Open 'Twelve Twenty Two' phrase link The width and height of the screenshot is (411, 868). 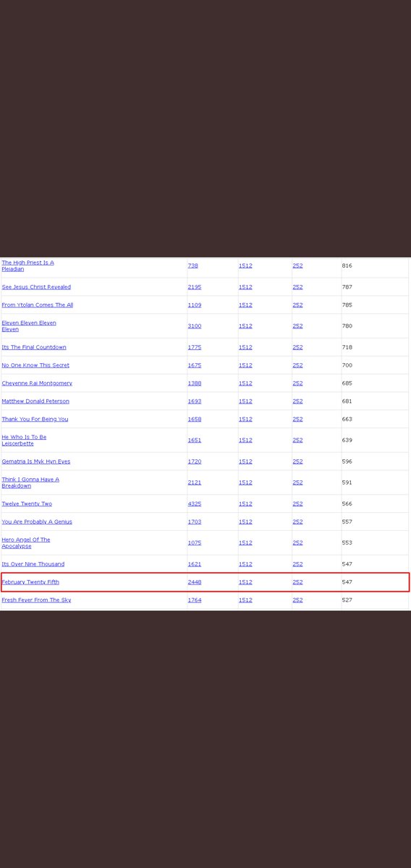tap(27, 504)
